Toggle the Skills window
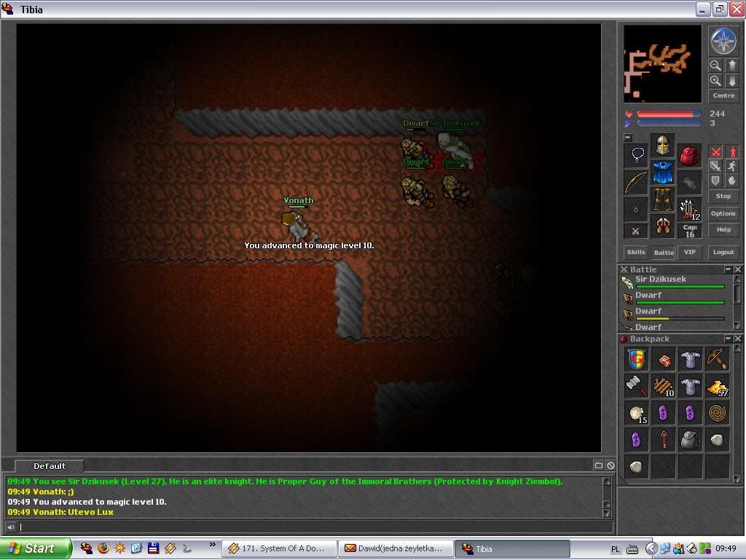The width and height of the screenshot is (746, 560). point(636,252)
